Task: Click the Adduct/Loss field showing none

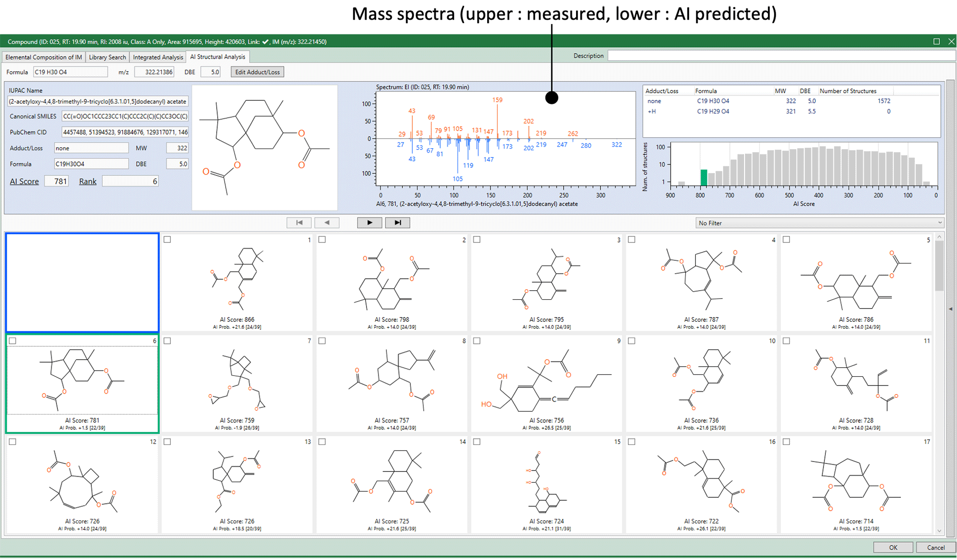Action: pyautogui.click(x=91, y=148)
